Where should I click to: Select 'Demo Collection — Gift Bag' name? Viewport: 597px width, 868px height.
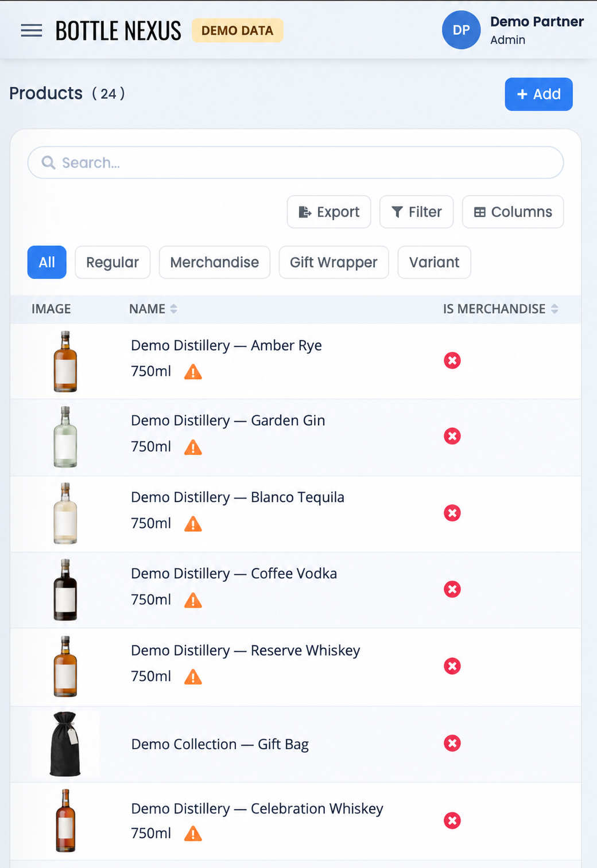click(220, 744)
